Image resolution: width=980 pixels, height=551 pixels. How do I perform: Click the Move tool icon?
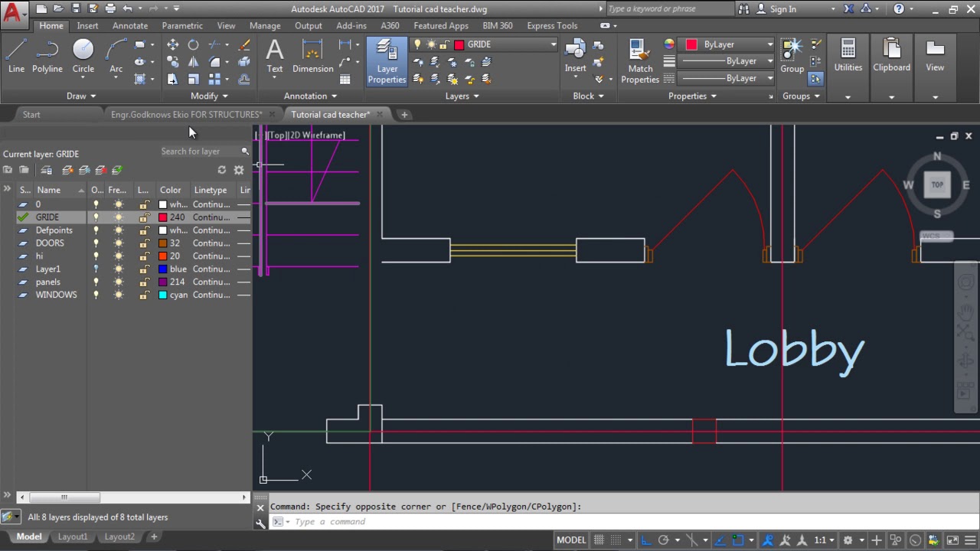172,44
